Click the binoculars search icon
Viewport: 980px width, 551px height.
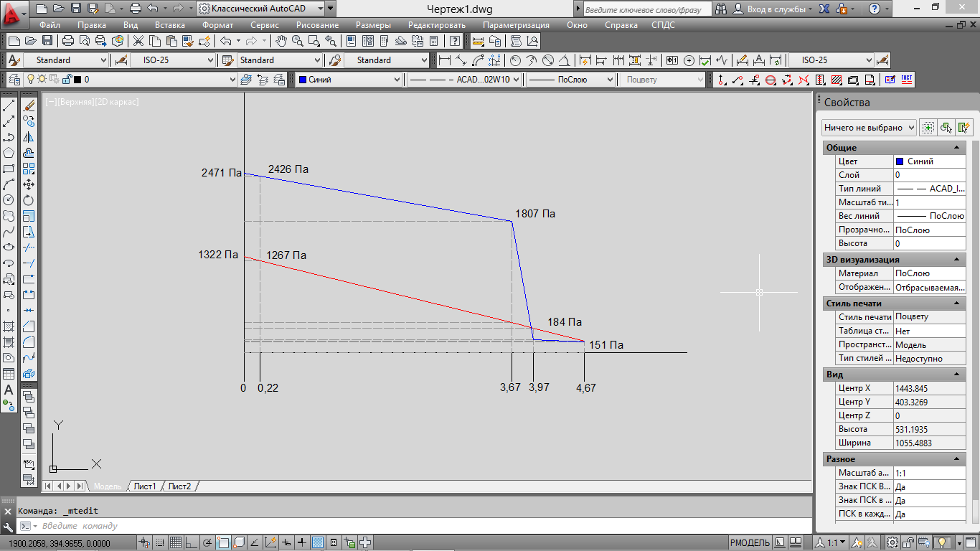(722, 9)
